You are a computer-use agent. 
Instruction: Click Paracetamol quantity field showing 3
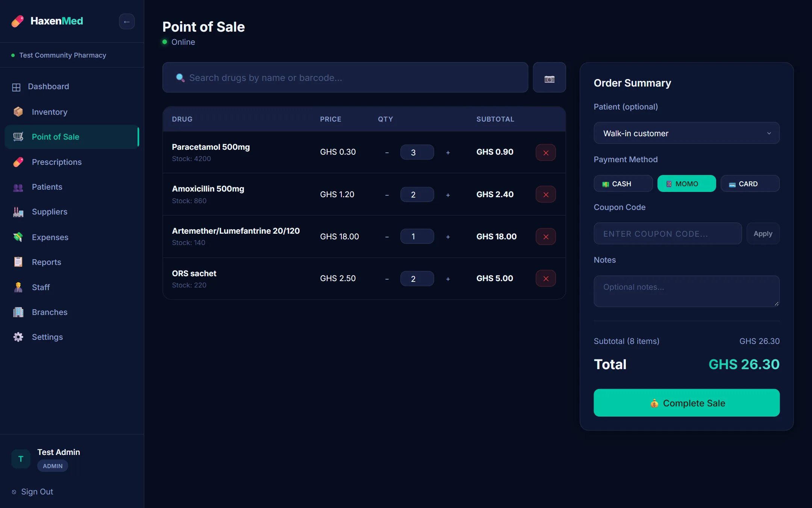pyautogui.click(x=417, y=152)
